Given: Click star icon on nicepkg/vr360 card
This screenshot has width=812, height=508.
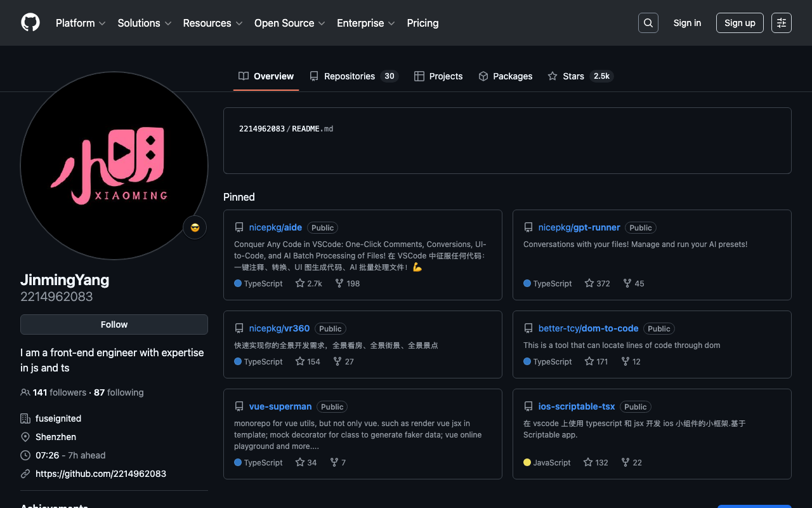Looking at the screenshot, I should click(300, 361).
